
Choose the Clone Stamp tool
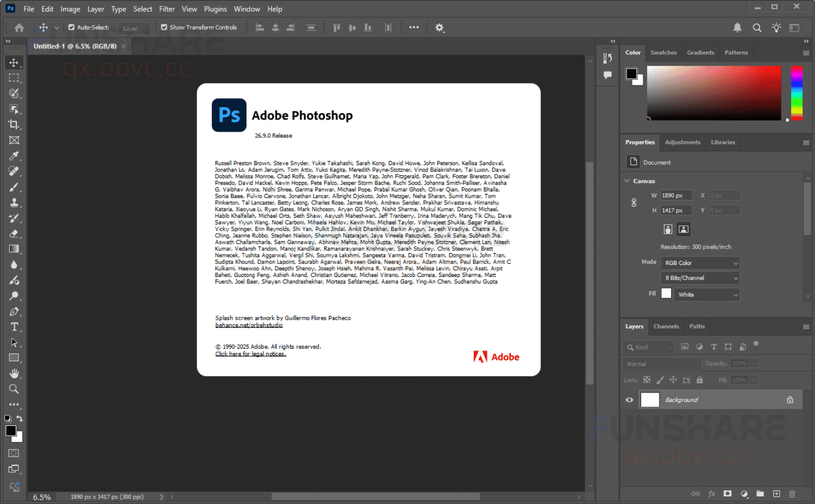tap(14, 202)
